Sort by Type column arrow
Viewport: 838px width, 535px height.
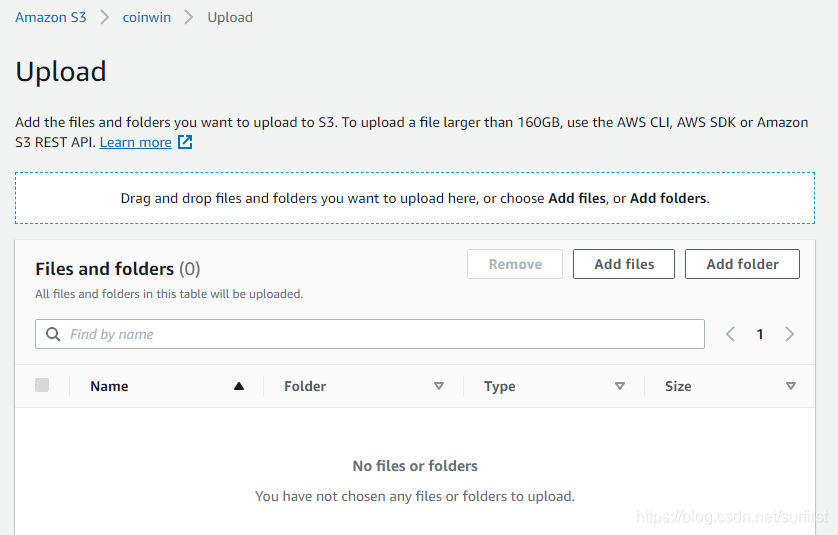click(x=620, y=386)
